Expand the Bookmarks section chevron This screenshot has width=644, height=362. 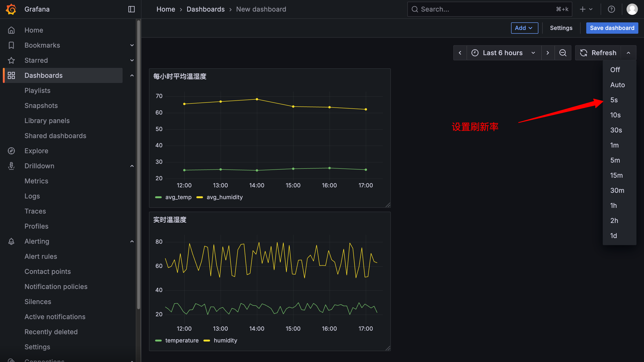132,45
